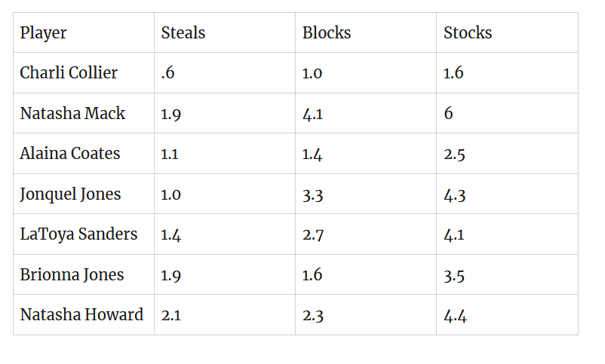This screenshot has width=605, height=364.
Task: Click Jonquel Jones's blocks value 3.3
Action: [313, 194]
